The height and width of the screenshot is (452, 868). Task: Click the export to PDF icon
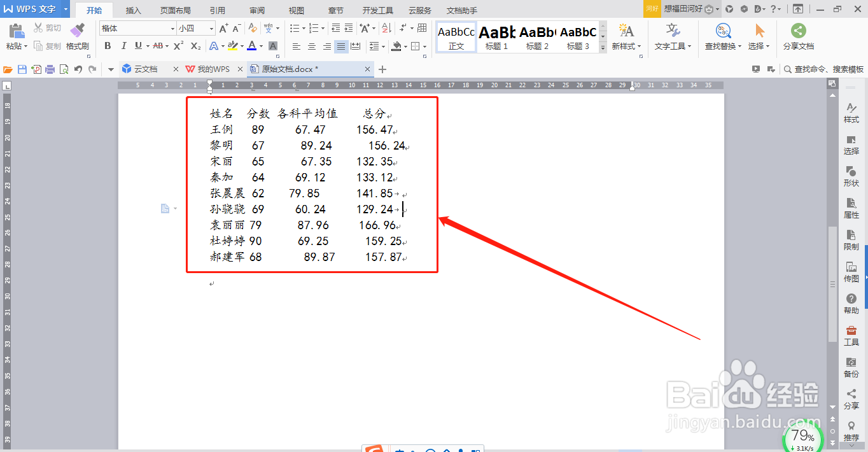[x=36, y=69]
